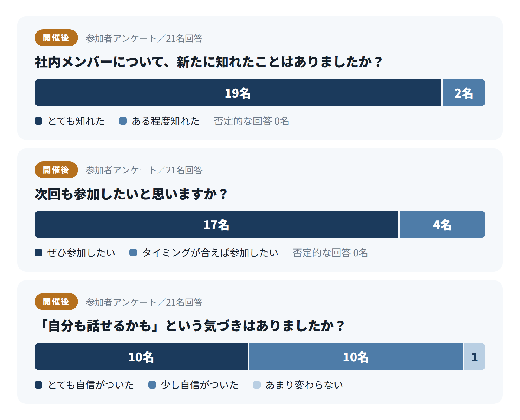The image size is (520, 420).
Task: Click the light 1 bar segment
Action: point(474,357)
